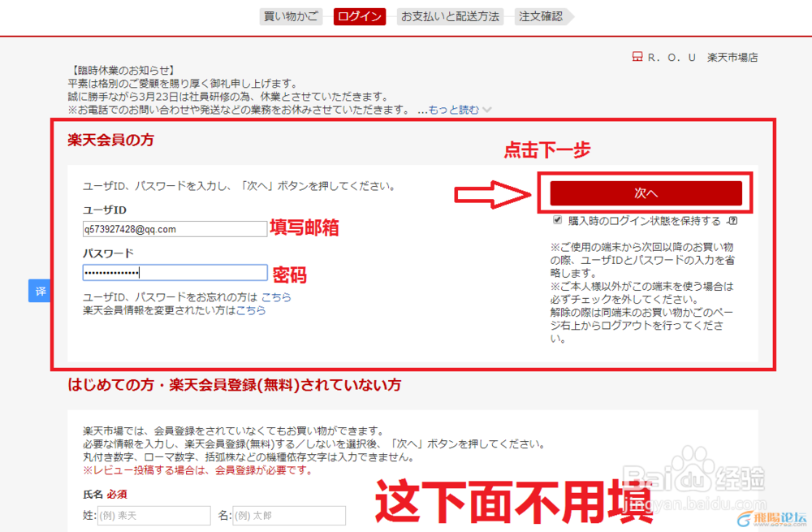Click こちら link to change member info
The height and width of the screenshot is (532, 812).
tap(251, 310)
